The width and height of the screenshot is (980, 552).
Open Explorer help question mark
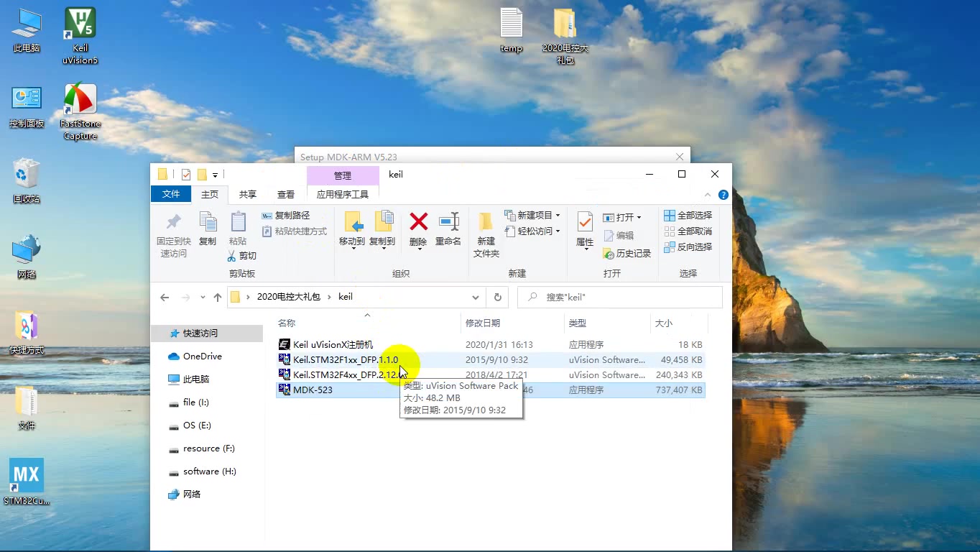(x=724, y=195)
